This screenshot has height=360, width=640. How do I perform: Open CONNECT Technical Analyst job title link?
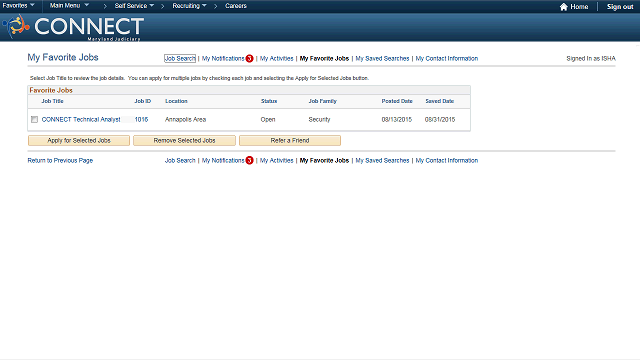coord(81,120)
